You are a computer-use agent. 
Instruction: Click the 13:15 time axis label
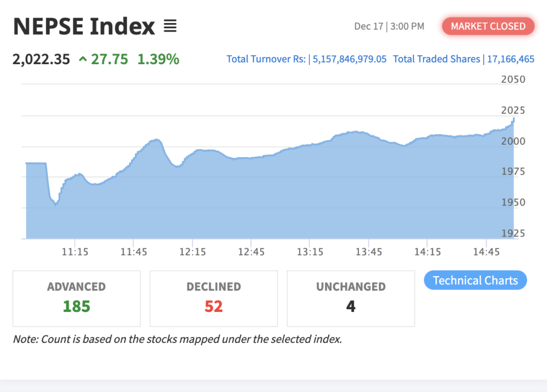[x=310, y=252]
